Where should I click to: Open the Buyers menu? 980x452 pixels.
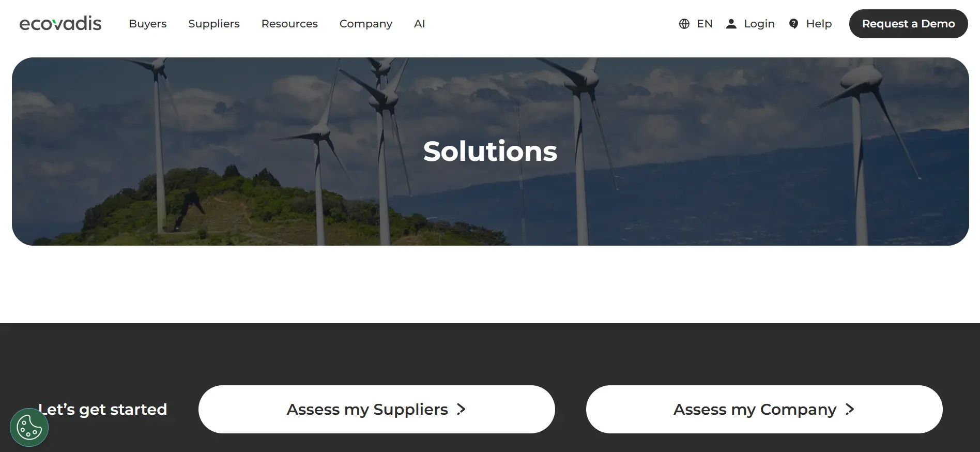[148, 24]
